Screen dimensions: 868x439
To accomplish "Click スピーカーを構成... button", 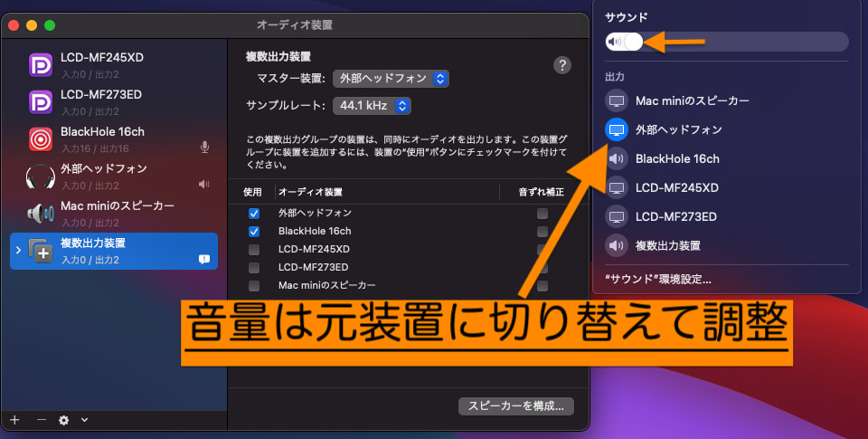I will pos(516,406).
